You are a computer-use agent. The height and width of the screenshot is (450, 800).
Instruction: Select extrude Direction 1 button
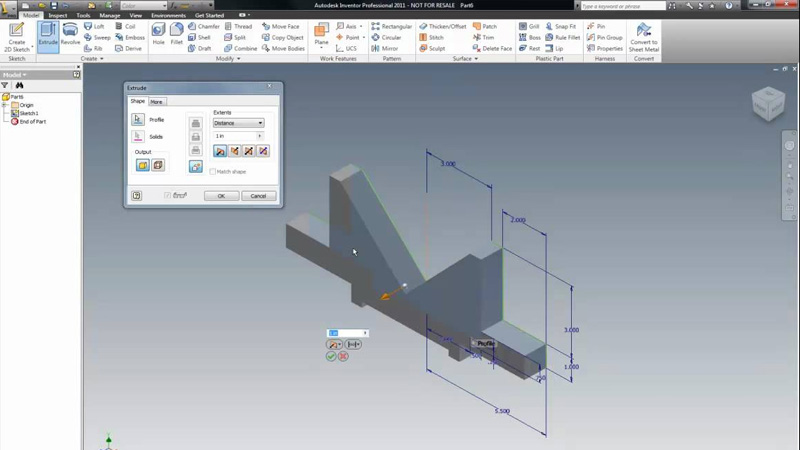click(220, 151)
